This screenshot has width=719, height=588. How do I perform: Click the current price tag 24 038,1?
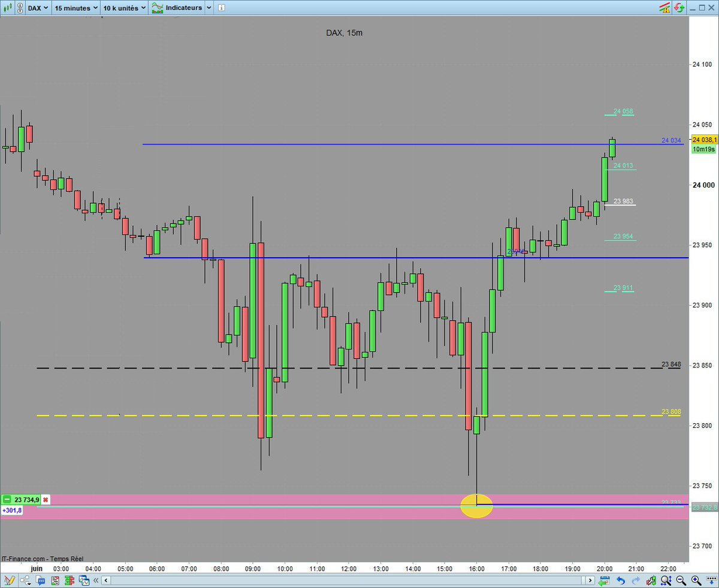[x=705, y=140]
